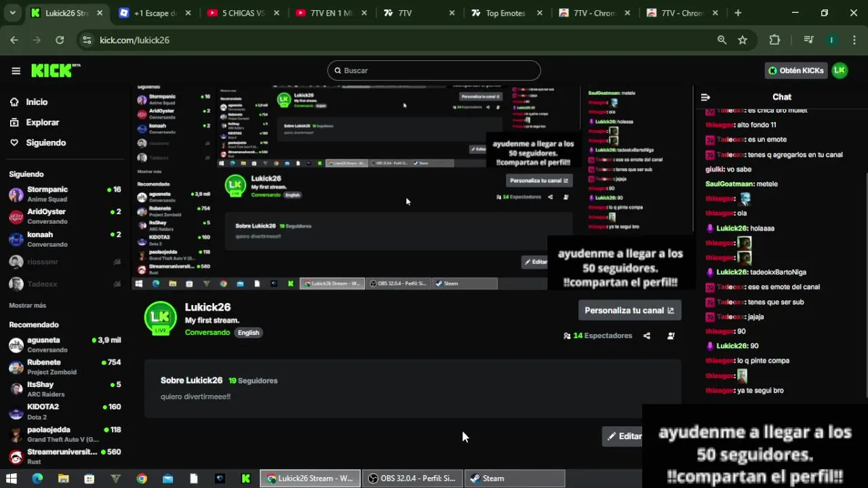Close the Lukick26 Stream tab

coord(100,13)
